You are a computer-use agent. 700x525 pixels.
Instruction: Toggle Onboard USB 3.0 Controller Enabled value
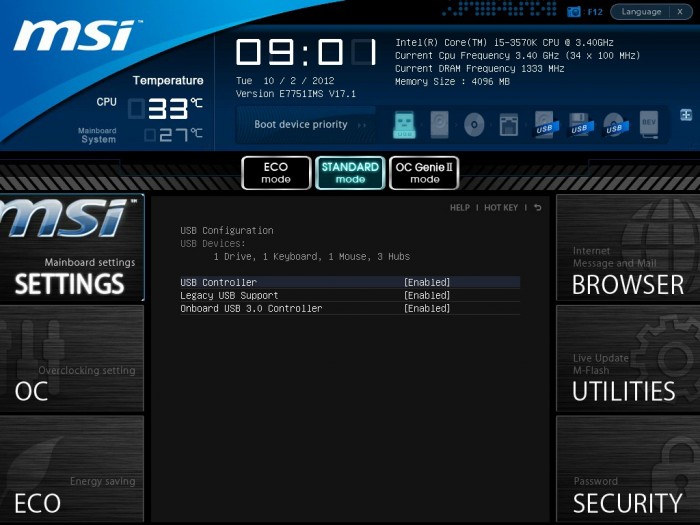[x=427, y=309]
